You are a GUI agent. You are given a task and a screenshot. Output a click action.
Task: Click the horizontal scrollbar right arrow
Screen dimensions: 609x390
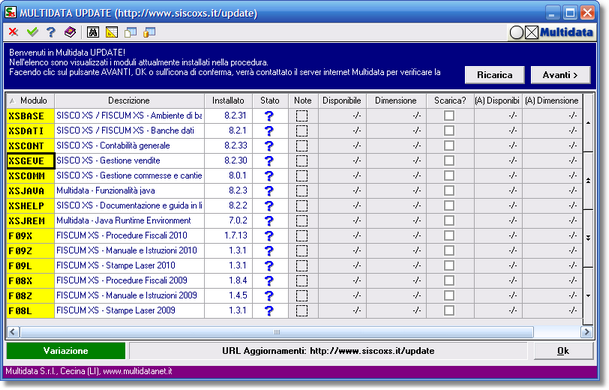point(586,332)
